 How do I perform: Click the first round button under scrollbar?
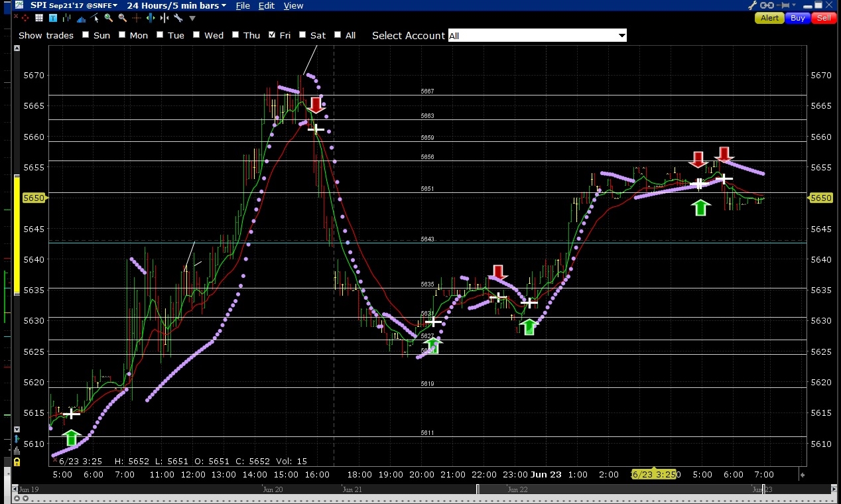17,498
